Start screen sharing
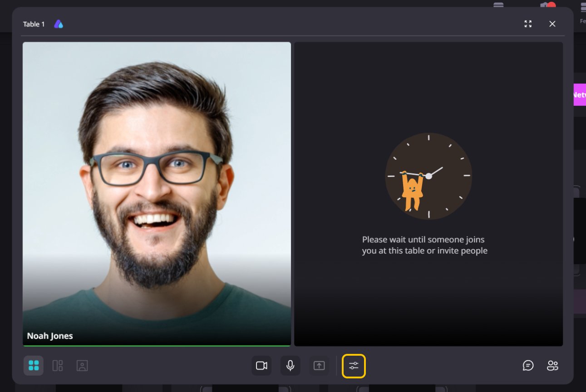Viewport: 586px width, 392px height. coord(319,365)
